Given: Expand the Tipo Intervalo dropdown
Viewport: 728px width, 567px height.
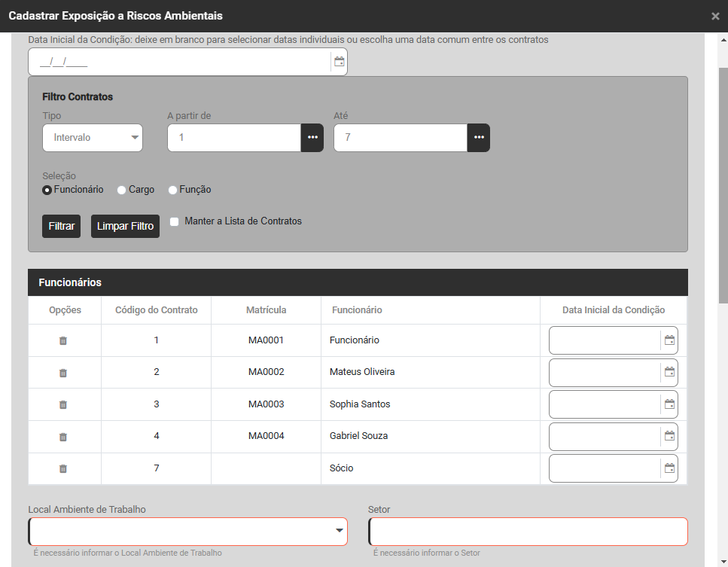Looking at the screenshot, I should click(93, 138).
